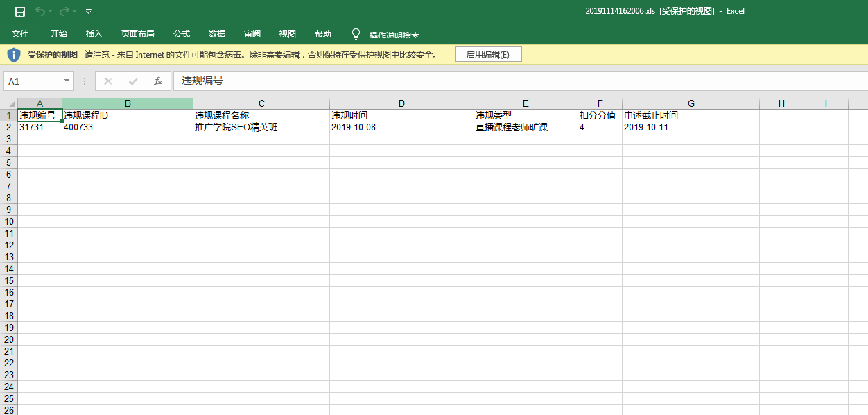Click the 启用编辑(E) button
The image size is (868, 415).
488,55
